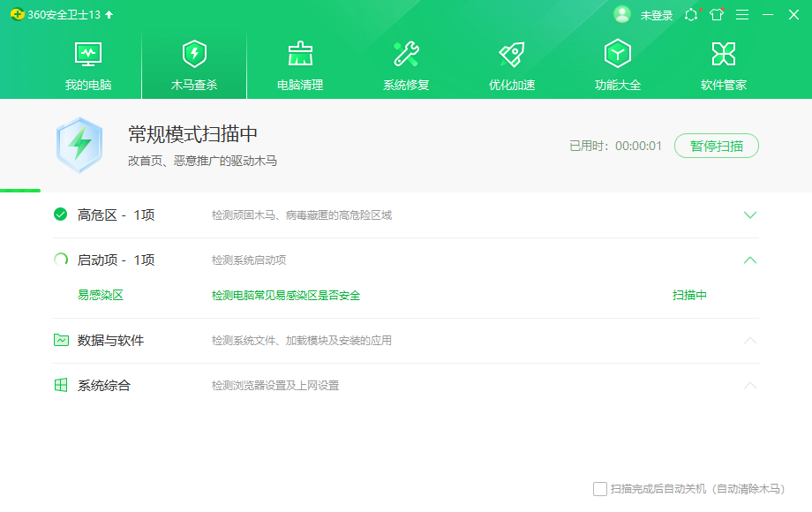
Task: Expand the 数据与软件 section chevron
Action: [750, 340]
